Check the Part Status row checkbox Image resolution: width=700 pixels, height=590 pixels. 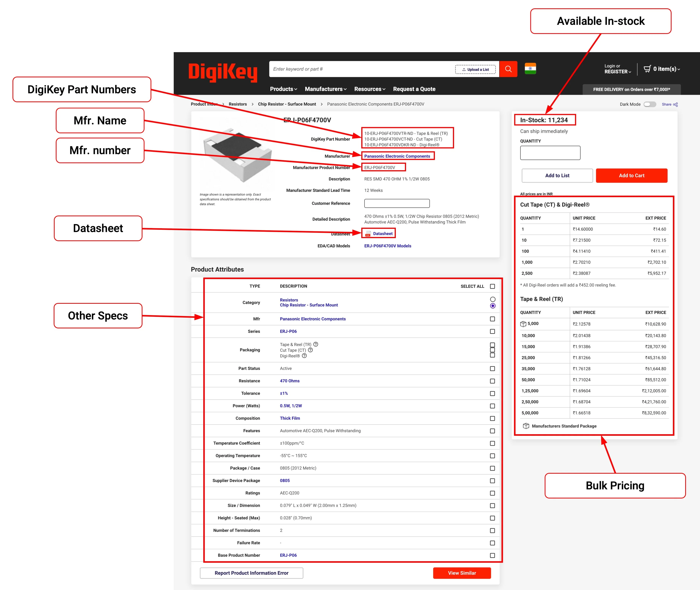click(x=492, y=368)
